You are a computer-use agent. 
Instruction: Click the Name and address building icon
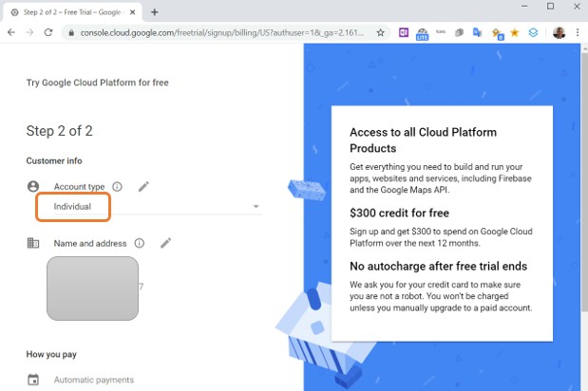(x=33, y=243)
